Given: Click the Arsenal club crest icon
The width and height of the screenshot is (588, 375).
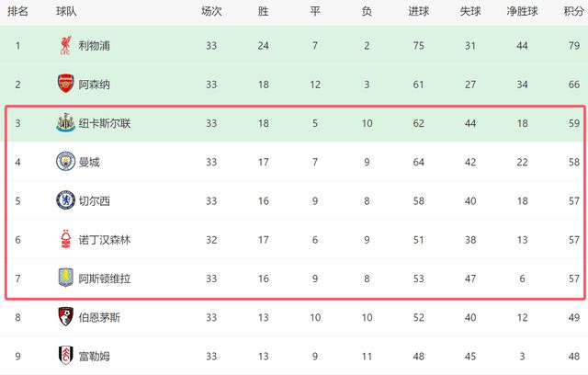Looking at the screenshot, I should point(65,84).
